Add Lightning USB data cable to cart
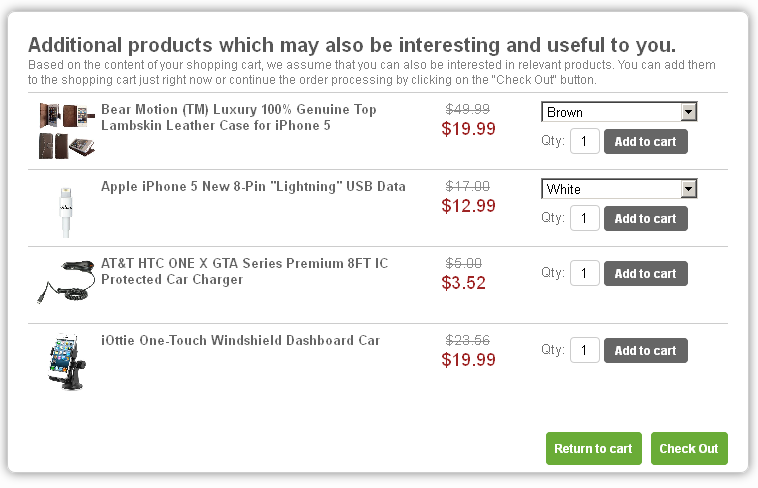 click(x=645, y=218)
